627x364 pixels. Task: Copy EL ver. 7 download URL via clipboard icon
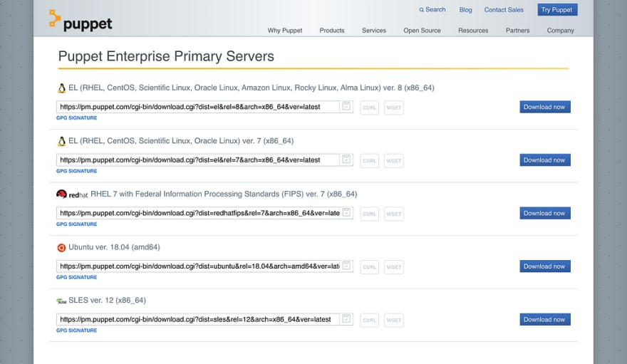[x=346, y=160]
